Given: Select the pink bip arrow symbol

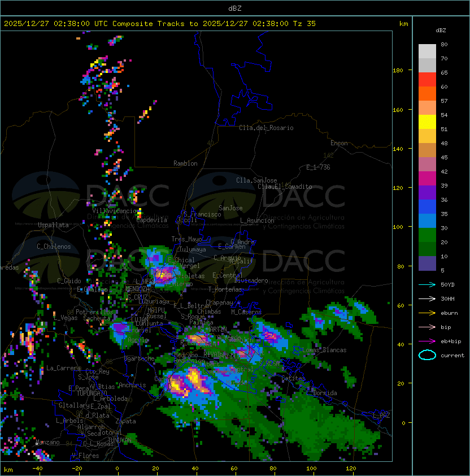Looking at the screenshot, I should point(427,327).
